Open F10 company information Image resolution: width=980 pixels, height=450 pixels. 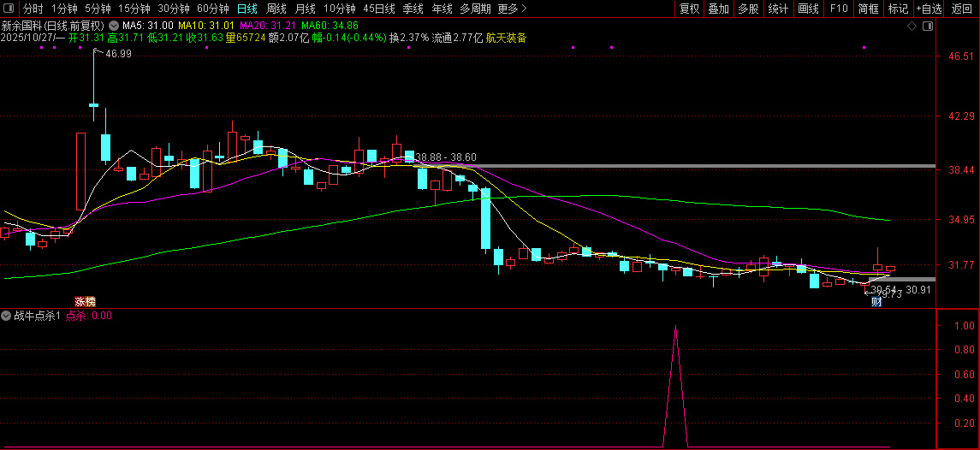tap(839, 9)
